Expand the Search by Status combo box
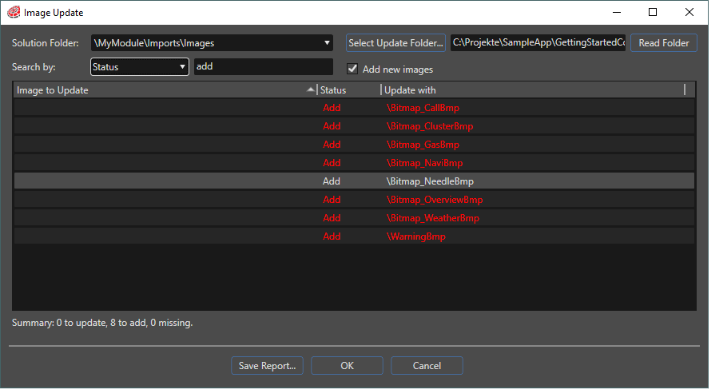Screen dimensions: 710x390 pos(139,67)
